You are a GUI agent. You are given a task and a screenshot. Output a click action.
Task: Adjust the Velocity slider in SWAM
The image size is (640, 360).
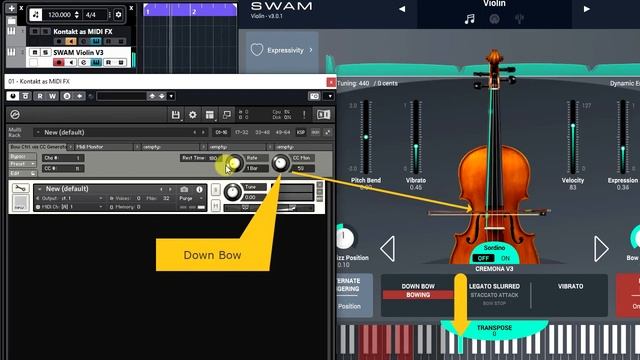[573, 138]
